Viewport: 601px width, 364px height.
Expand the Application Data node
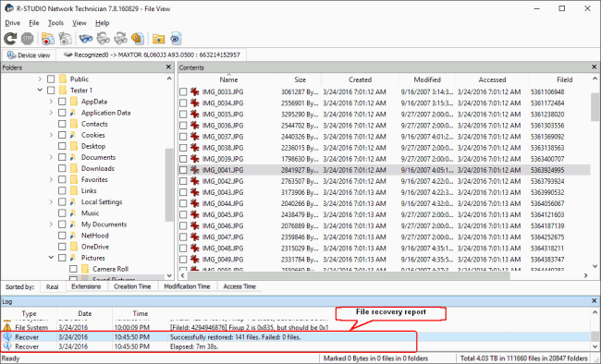pos(51,113)
